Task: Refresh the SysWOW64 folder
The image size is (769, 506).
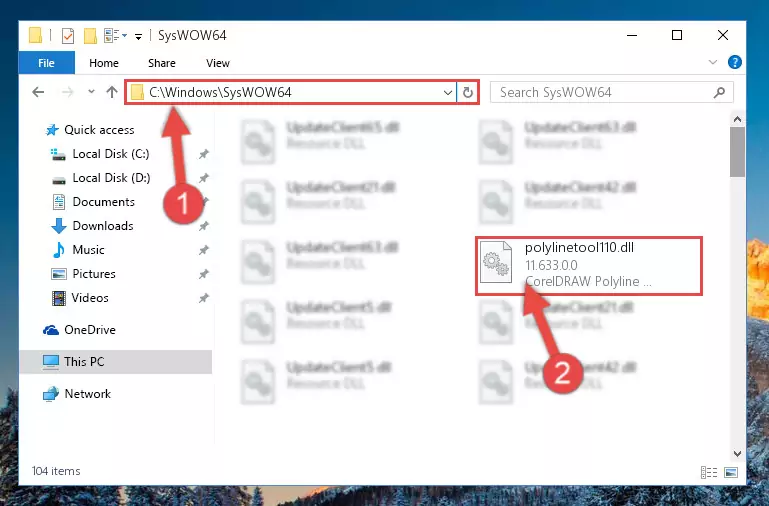Action: point(468,92)
